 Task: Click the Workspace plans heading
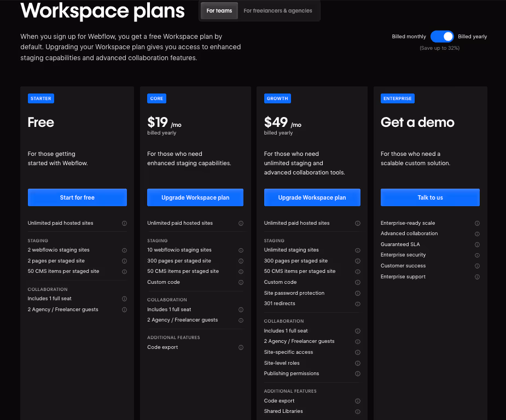[102, 10]
